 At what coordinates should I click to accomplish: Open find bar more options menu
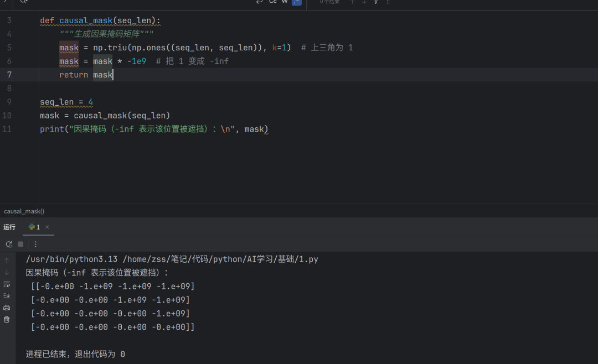click(388, 2)
